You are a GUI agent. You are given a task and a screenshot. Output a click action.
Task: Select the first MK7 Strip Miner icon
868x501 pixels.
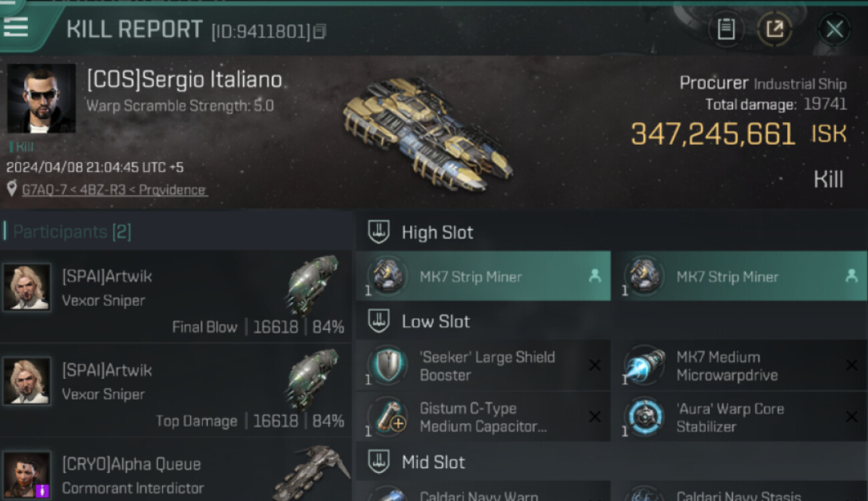(388, 277)
